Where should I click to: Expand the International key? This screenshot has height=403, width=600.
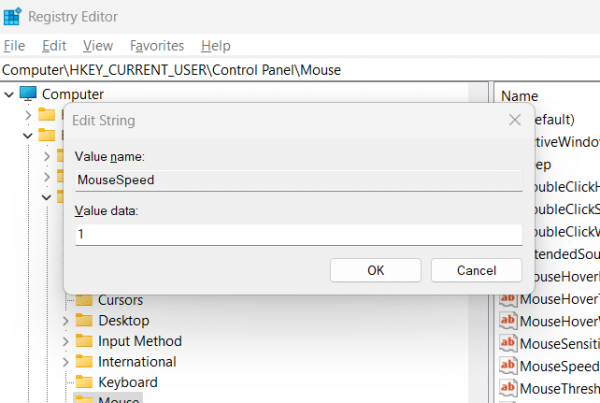coord(65,362)
